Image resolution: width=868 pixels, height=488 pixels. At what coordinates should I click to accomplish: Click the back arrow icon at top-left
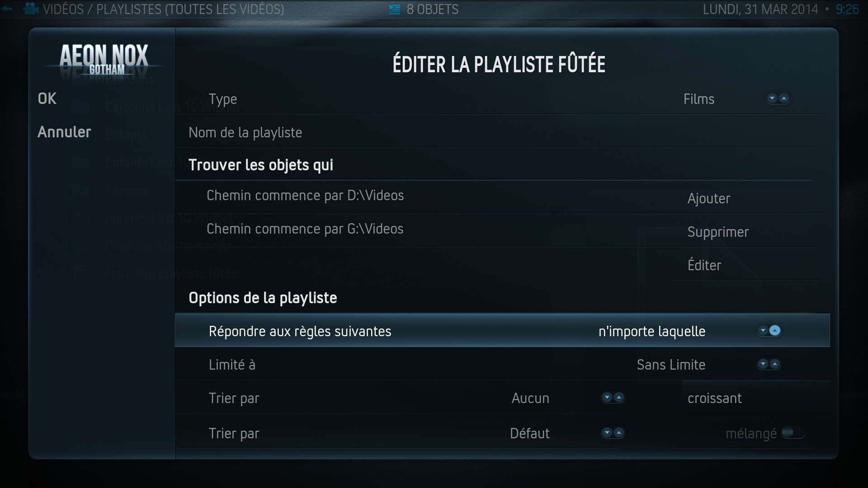click(6, 9)
